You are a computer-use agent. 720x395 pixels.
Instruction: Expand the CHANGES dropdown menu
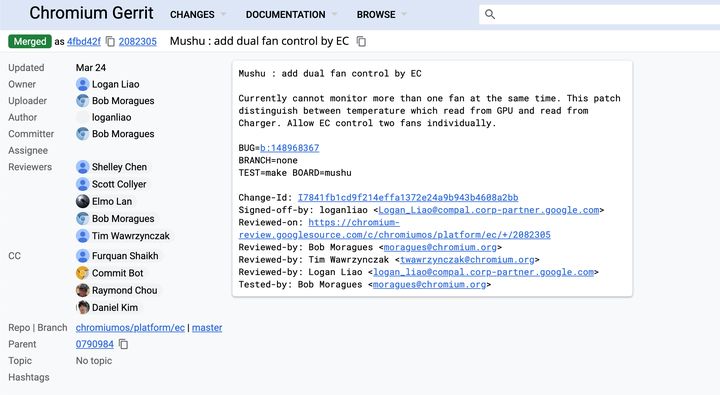(x=198, y=14)
